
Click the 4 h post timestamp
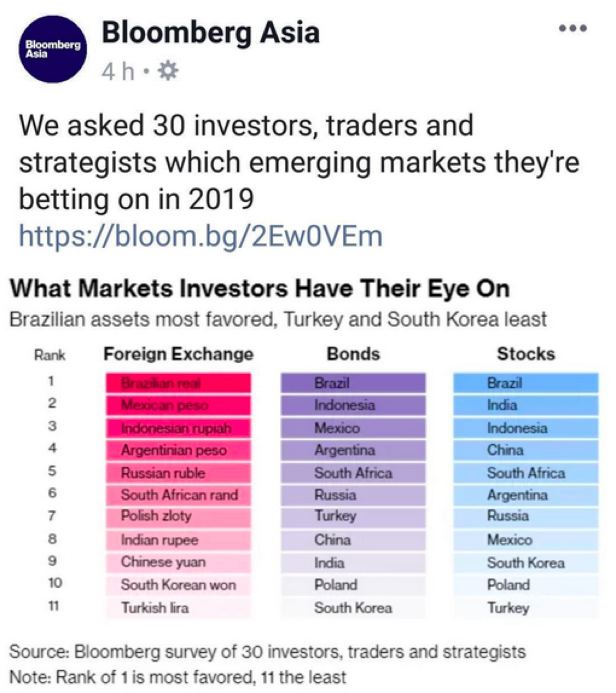[118, 71]
